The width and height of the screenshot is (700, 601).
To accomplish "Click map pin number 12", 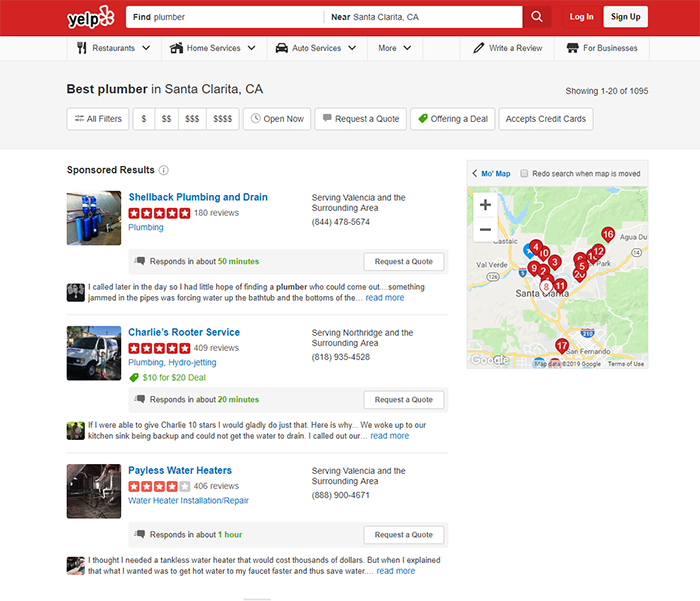I will pos(598,251).
